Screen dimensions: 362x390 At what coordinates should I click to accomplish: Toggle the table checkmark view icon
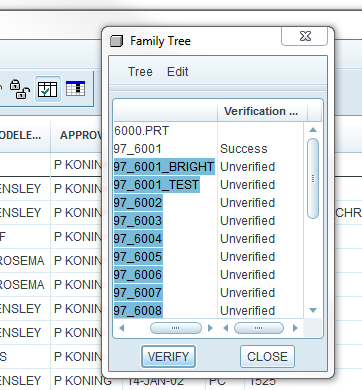(47, 89)
